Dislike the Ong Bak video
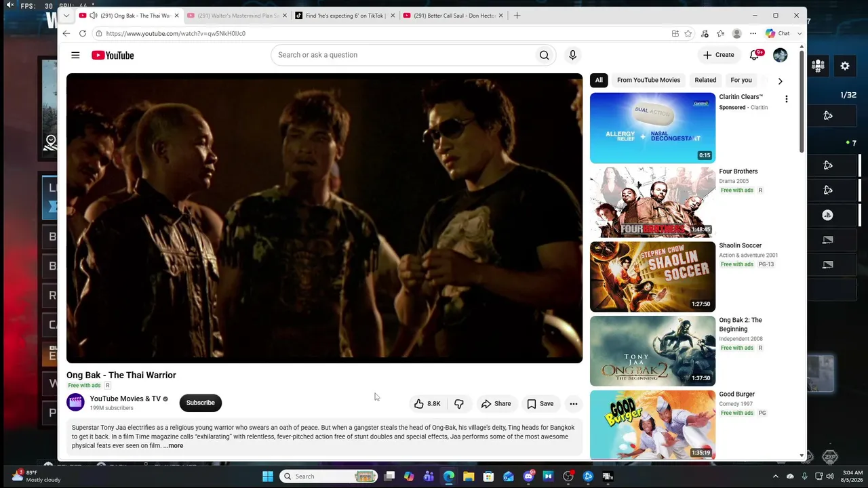Viewport: 868px width, 488px height. [459, 403]
